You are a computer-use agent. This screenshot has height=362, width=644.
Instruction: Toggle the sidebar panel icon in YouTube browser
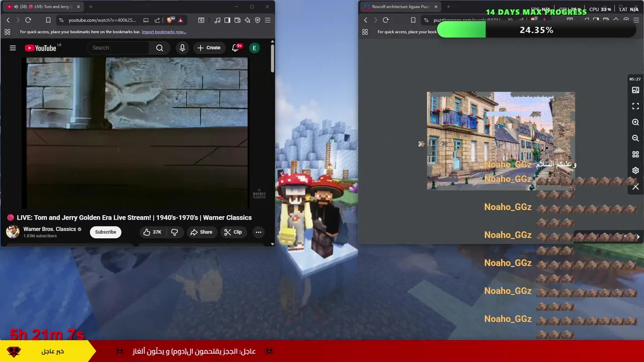pos(227,20)
